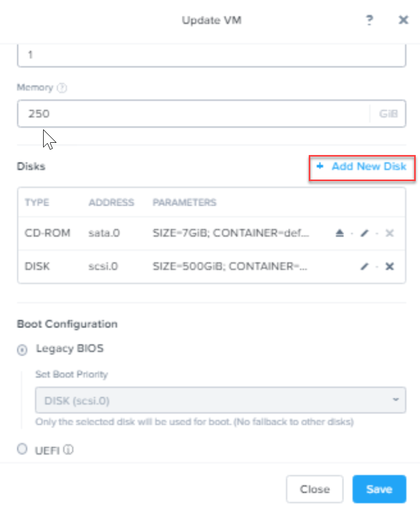
Task: Open the Set Boot Priority dropdown
Action: click(220, 400)
